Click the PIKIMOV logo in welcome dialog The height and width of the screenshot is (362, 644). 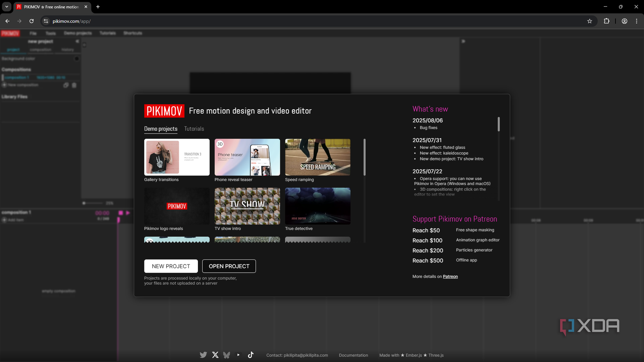point(164,111)
